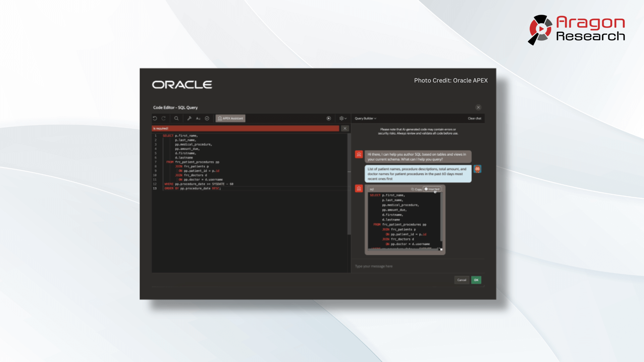Screen dimensions: 644x362
Task: Click the Copy button on the sql snippet
Action: pos(417,189)
